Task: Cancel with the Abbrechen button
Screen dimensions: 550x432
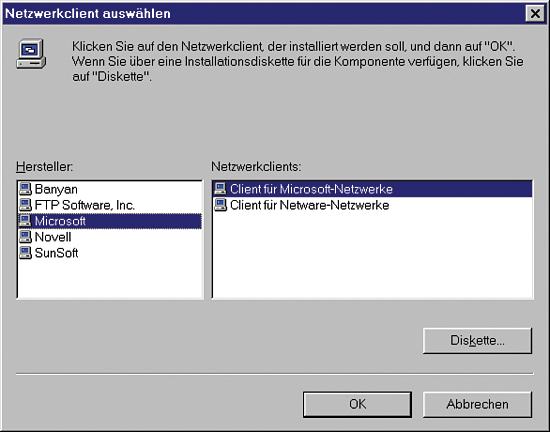Action: coord(477,404)
